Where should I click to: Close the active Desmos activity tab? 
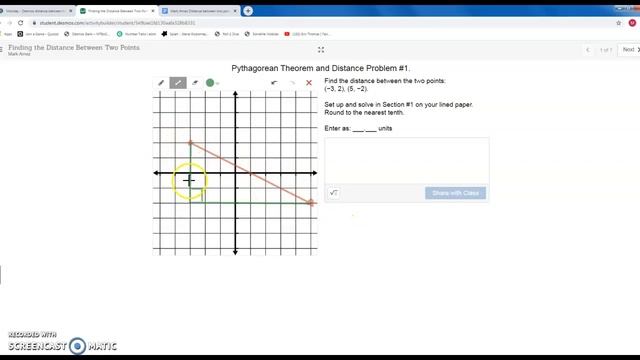[153, 11]
